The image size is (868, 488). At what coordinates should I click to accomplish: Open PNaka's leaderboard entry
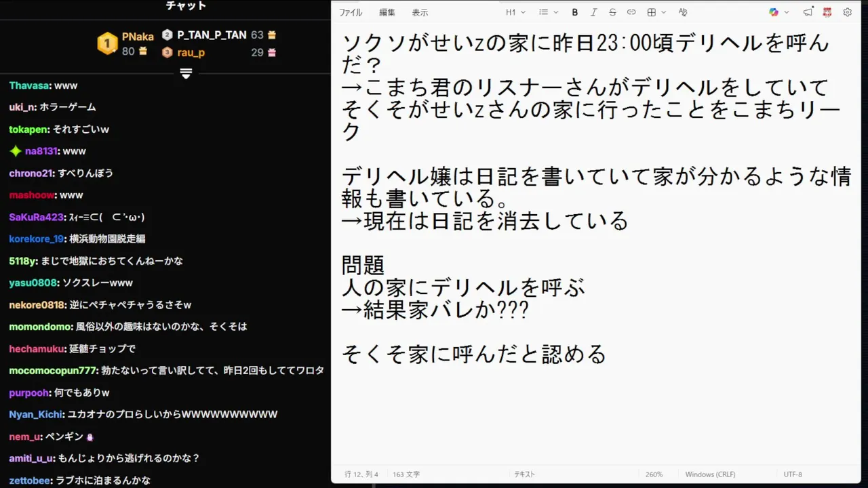127,44
